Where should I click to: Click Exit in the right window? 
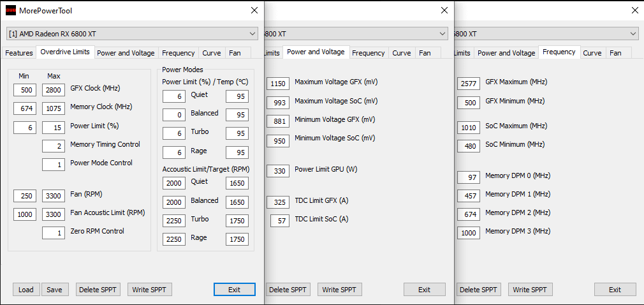pyautogui.click(x=615, y=290)
